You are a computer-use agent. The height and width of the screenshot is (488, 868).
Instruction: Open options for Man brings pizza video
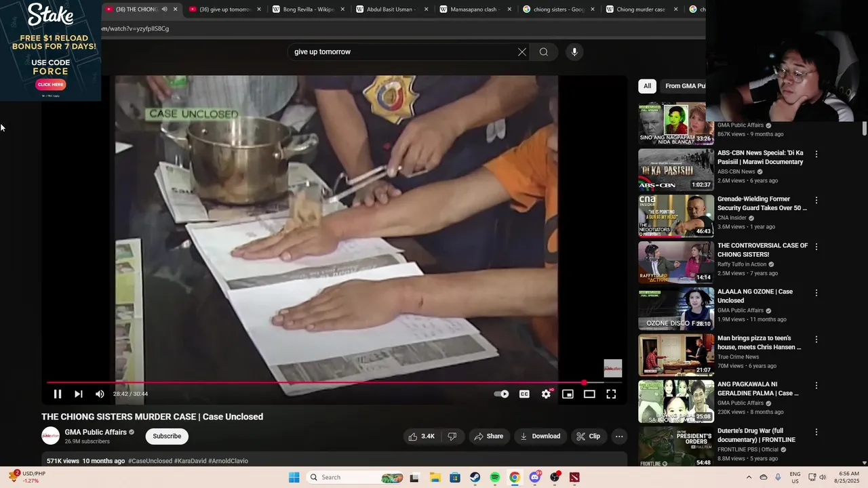[x=816, y=339]
